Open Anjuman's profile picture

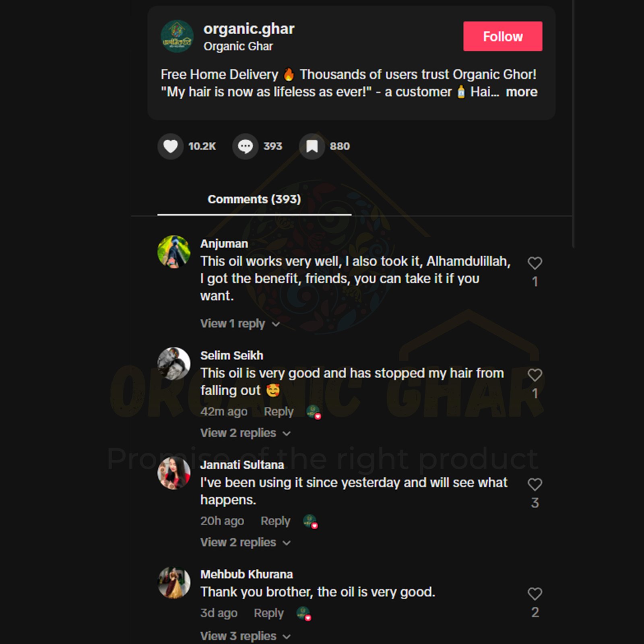click(x=174, y=252)
